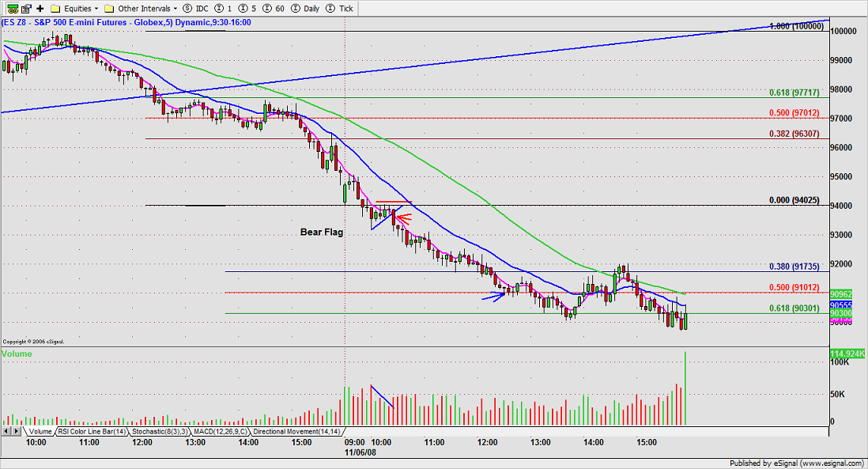The height and width of the screenshot is (469, 868).
Task: Click the 1.000 (100000) Fibonacci label
Action: tap(797, 26)
